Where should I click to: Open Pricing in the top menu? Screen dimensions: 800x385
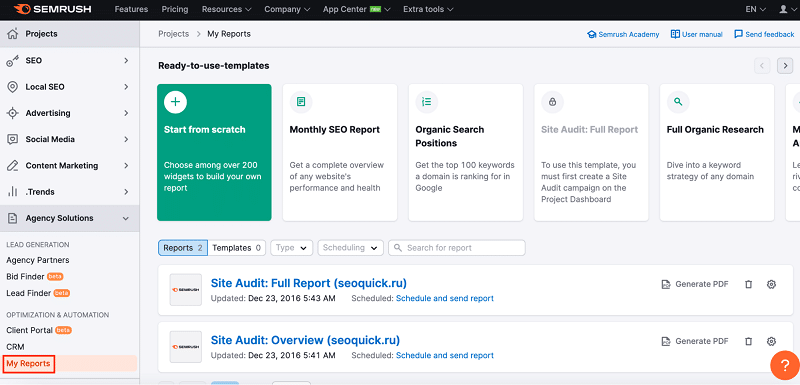tap(174, 9)
